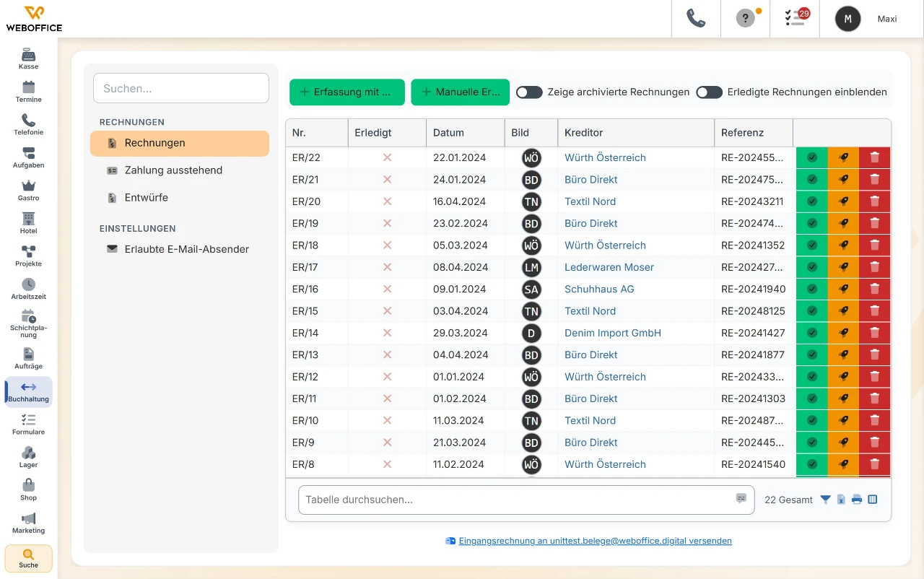Select Buchhaltung in the sidebar
Screen dimensions: 924x579
point(28,392)
